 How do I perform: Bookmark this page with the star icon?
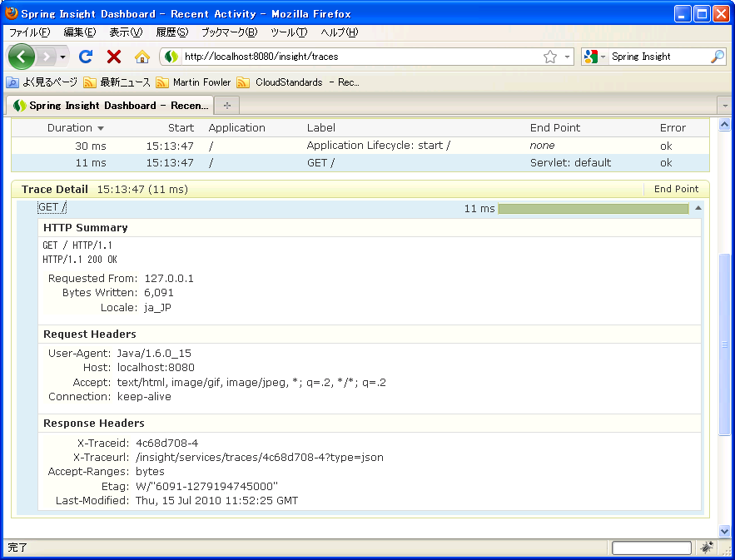tap(550, 57)
